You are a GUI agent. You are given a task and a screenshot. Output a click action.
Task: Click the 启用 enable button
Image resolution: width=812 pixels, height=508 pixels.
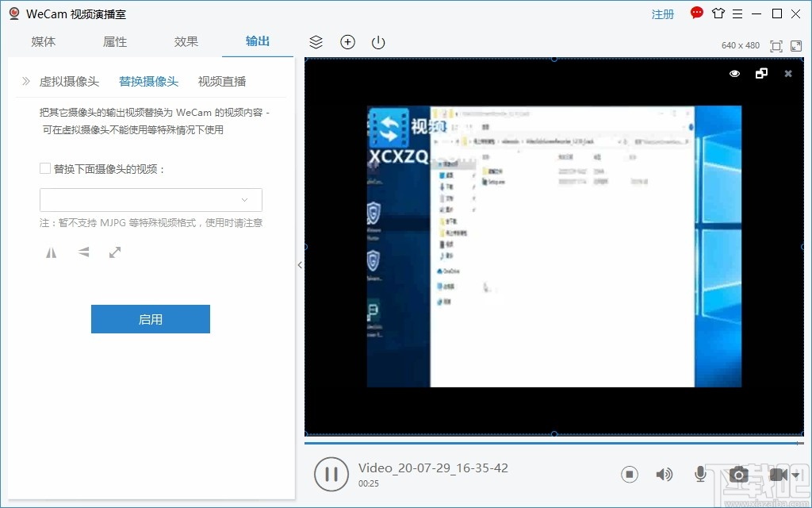pos(151,318)
